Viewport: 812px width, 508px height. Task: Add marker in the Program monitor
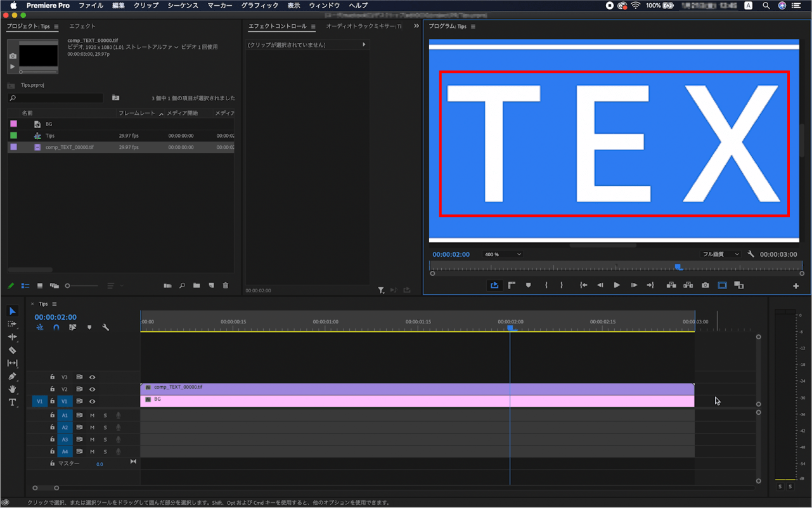[x=528, y=285]
